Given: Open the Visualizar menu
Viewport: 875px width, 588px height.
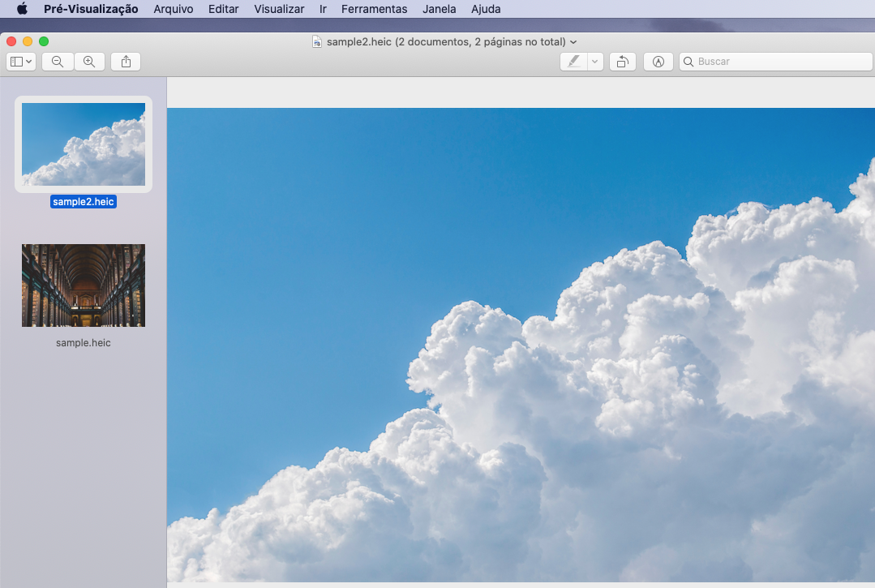Looking at the screenshot, I should (x=279, y=9).
